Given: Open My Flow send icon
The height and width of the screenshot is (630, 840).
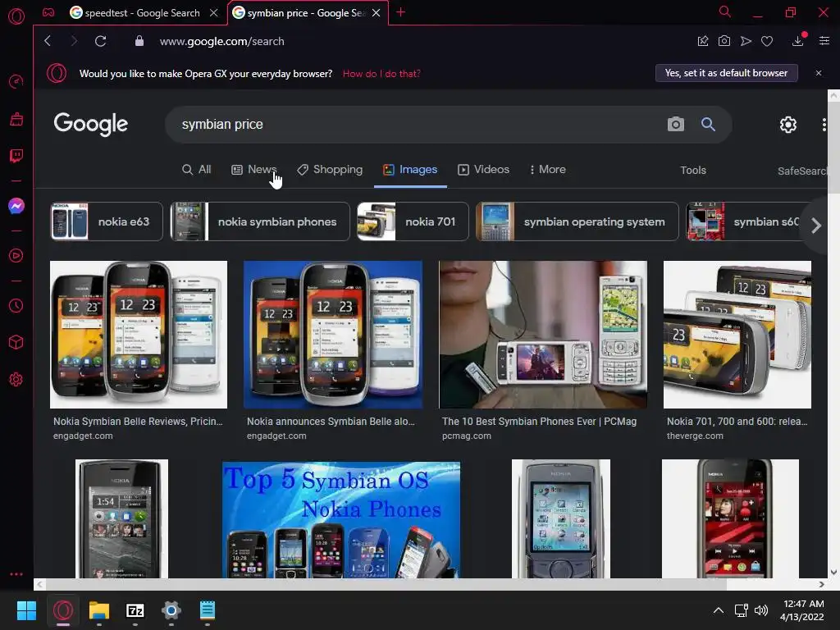Looking at the screenshot, I should (746, 41).
